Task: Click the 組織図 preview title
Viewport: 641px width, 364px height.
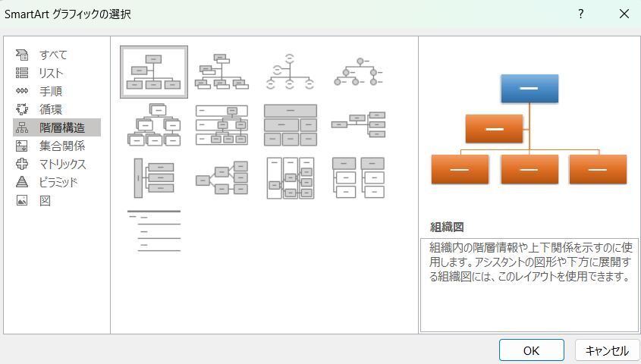Action: point(447,227)
